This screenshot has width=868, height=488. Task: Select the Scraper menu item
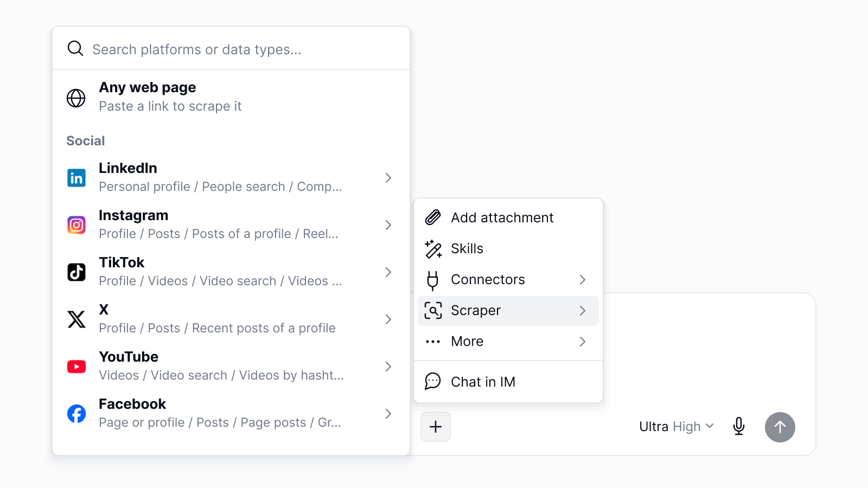(x=508, y=311)
